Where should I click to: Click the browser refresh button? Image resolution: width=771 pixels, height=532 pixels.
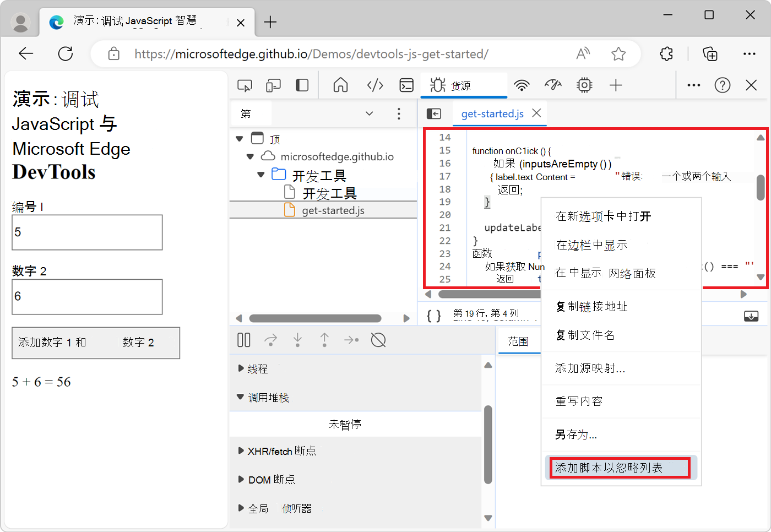(x=66, y=53)
